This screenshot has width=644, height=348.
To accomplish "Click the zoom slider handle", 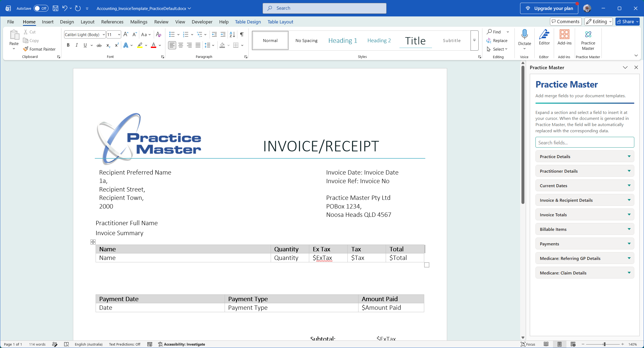I will [604, 344].
